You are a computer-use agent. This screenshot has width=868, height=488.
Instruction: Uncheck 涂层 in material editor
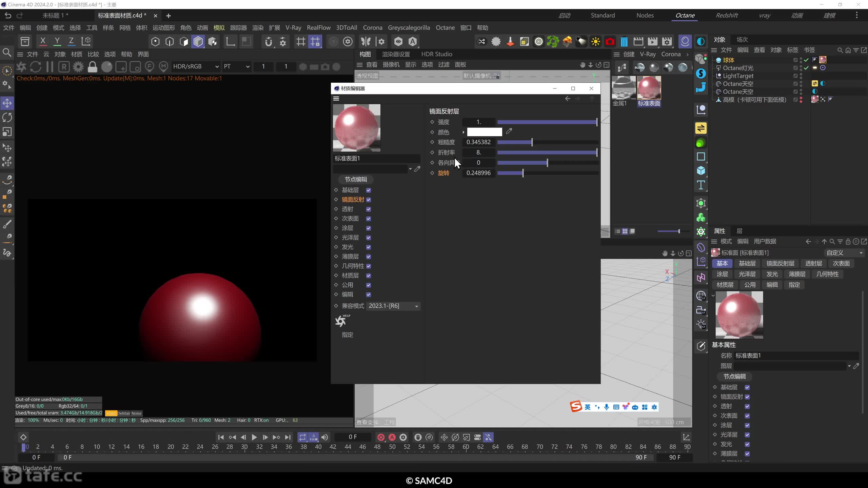click(369, 228)
